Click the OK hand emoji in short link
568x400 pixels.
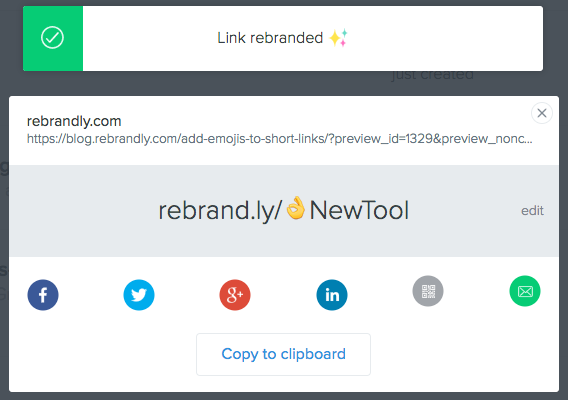click(295, 208)
